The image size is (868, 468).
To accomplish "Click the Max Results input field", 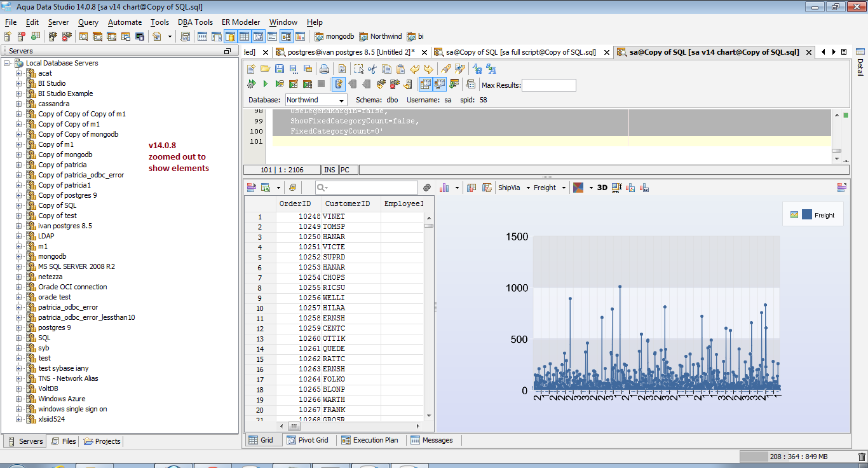I will pos(548,85).
